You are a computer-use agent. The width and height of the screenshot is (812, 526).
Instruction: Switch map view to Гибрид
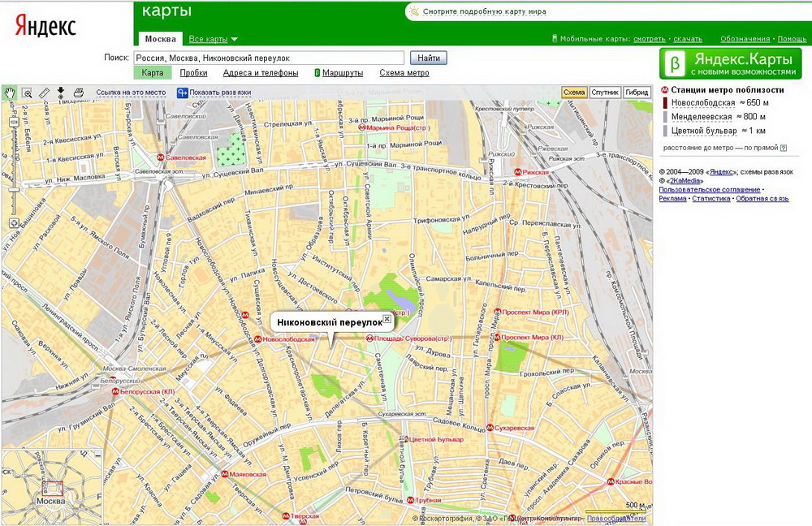pos(637,93)
